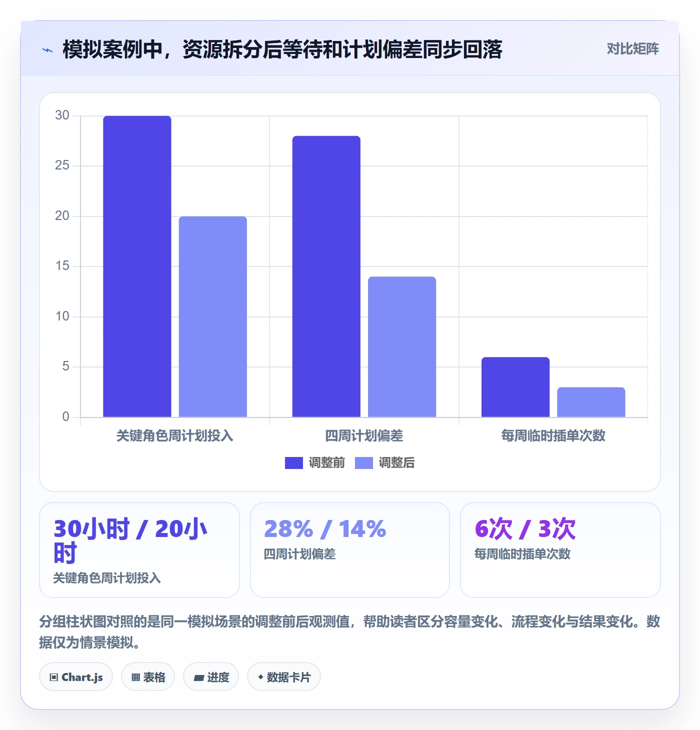Select the 表格 tag chip

point(148,677)
